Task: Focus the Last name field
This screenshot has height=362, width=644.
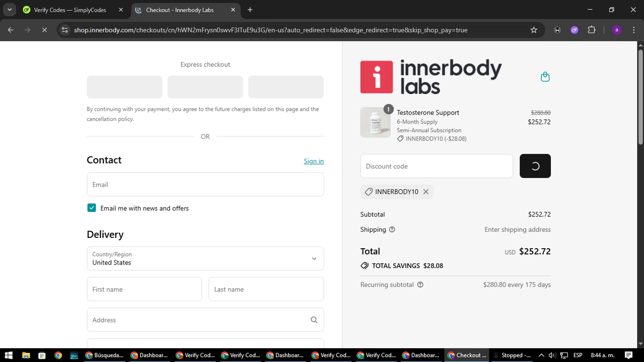Action: click(x=266, y=289)
